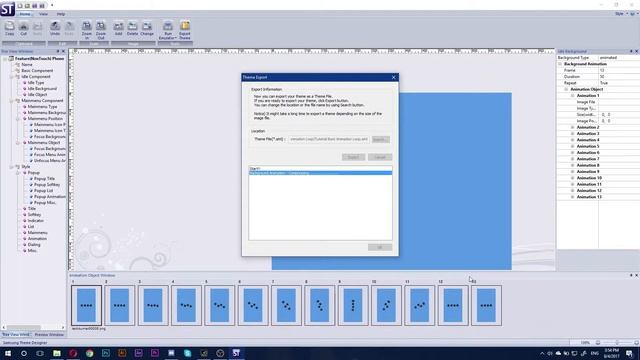Click the ST application logo button
Image resolution: width=640 pixels, height=360 pixels.
(x=7, y=9)
